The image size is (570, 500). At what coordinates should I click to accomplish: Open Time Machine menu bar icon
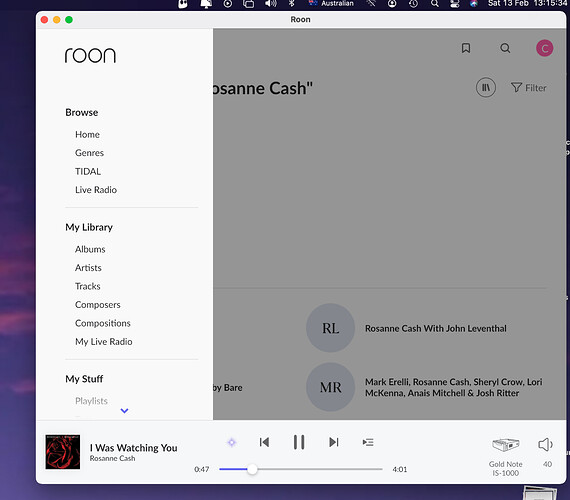point(413,4)
